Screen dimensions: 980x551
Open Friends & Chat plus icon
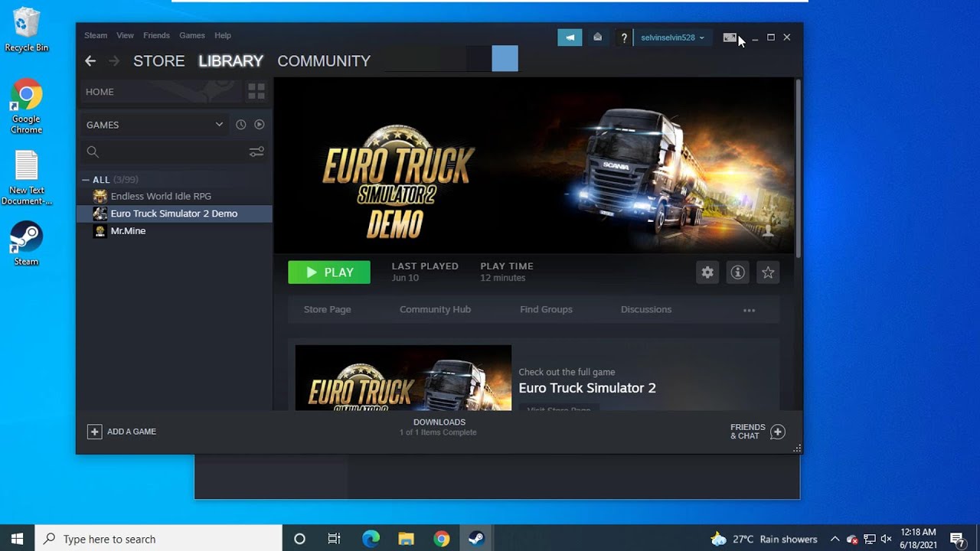click(x=777, y=432)
